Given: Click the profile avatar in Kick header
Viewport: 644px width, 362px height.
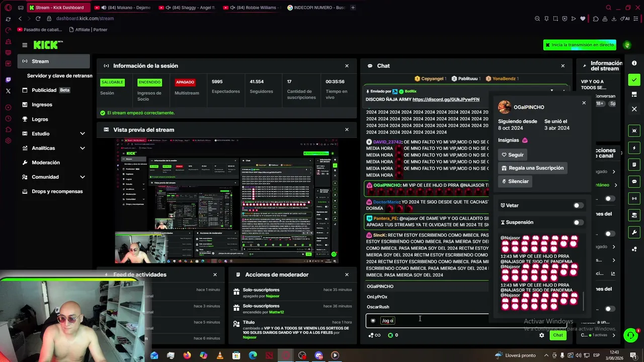Looking at the screenshot, I should point(627,45).
